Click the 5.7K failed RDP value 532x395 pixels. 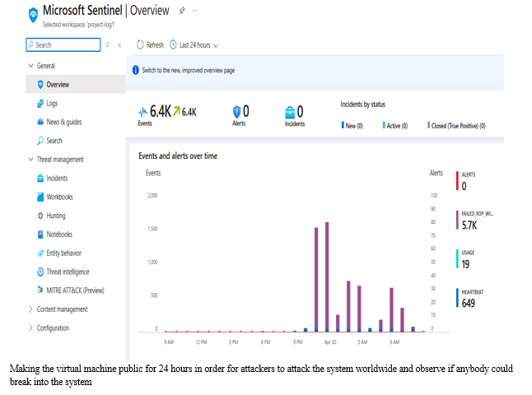(469, 225)
